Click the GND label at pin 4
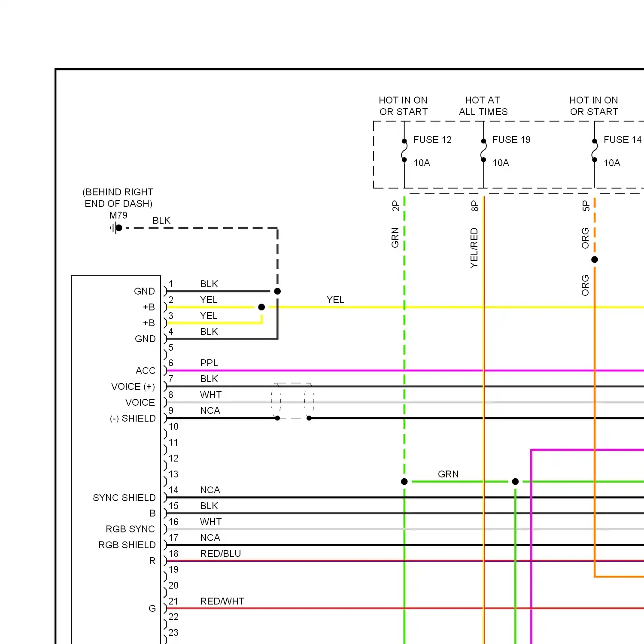 145,339
